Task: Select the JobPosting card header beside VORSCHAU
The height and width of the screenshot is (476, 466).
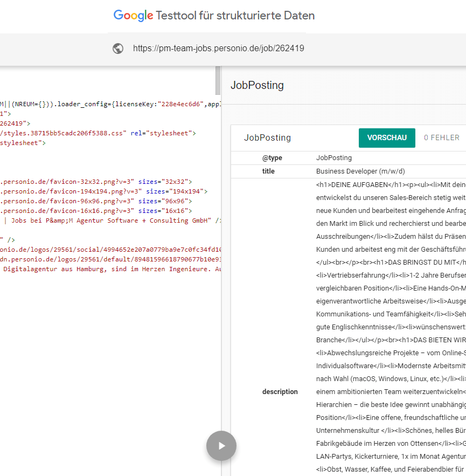Action: pos(268,138)
